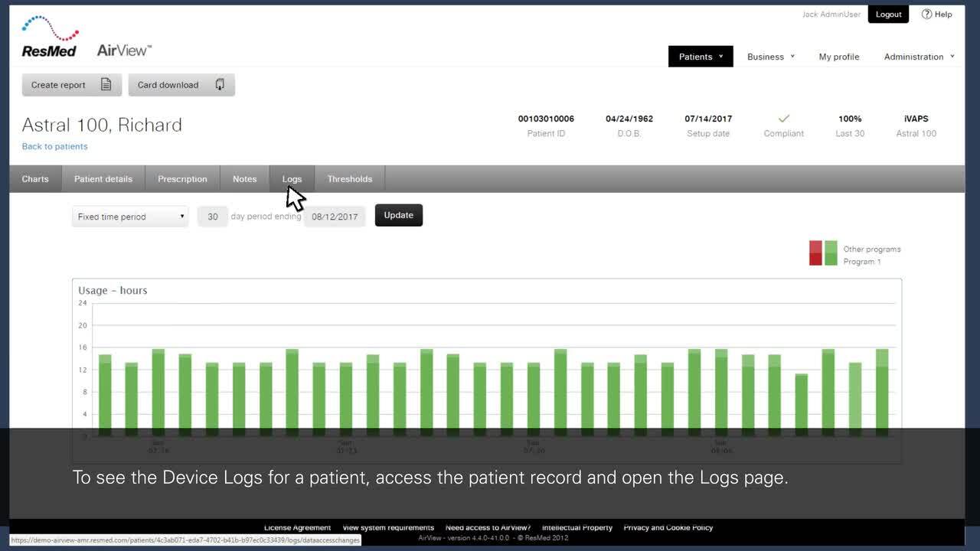Expand the Patients dropdown menu
Viewport: 980px width, 551px height.
701,57
